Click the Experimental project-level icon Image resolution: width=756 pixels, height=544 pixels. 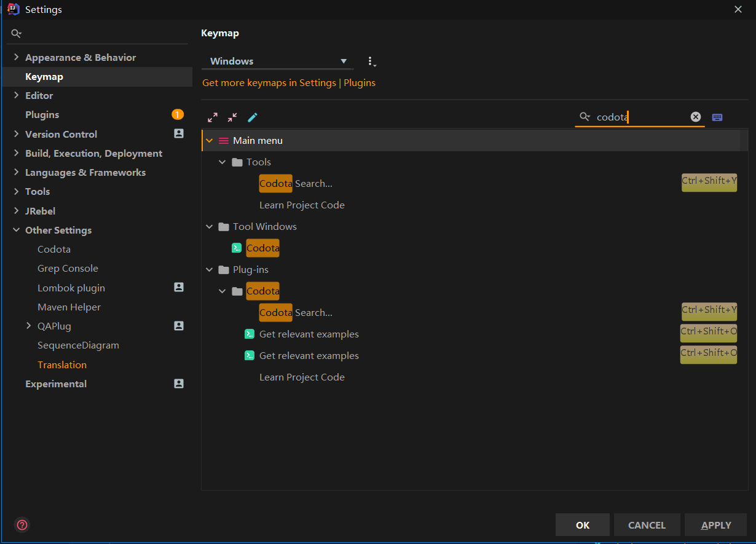point(179,384)
